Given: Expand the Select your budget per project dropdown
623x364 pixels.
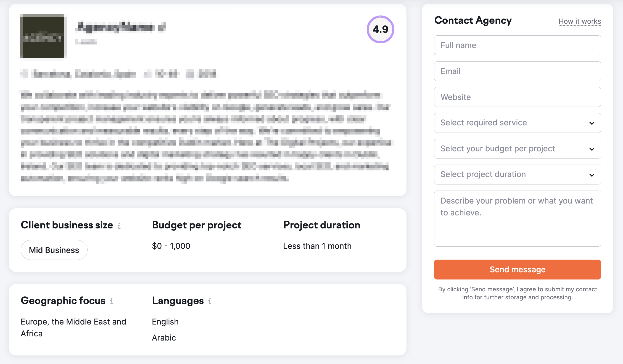Looking at the screenshot, I should click(517, 149).
